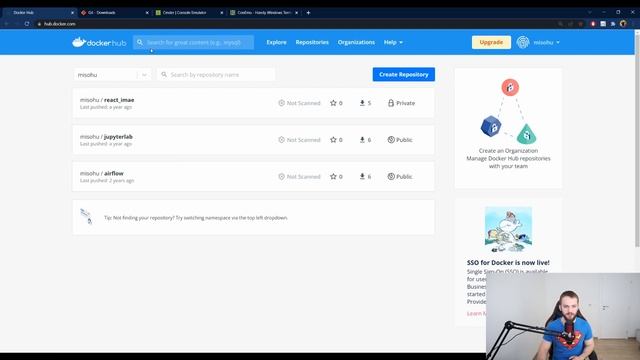The height and width of the screenshot is (360, 640).
Task: Click the yellow Upgrade button
Action: [491, 42]
